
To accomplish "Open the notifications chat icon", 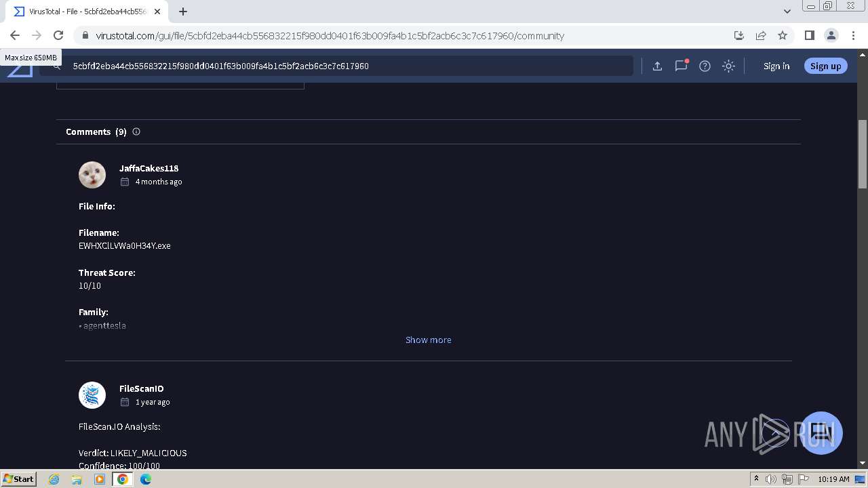I will coord(681,66).
